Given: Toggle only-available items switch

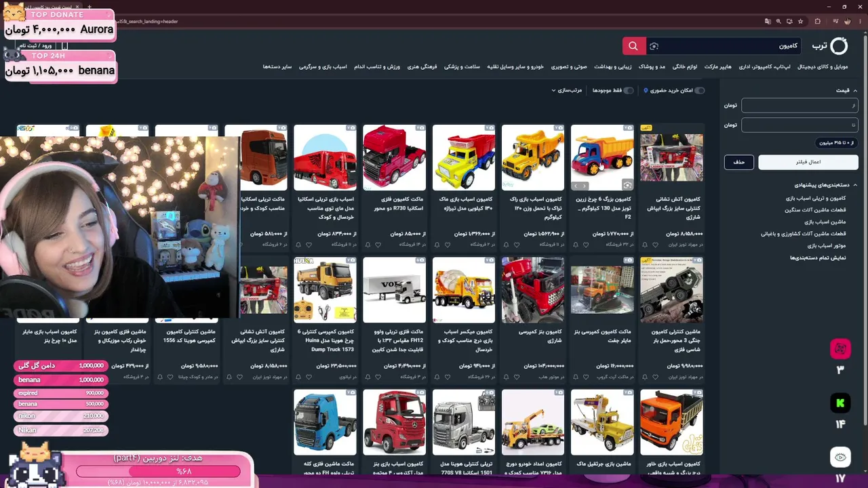Looking at the screenshot, I should coord(629,90).
